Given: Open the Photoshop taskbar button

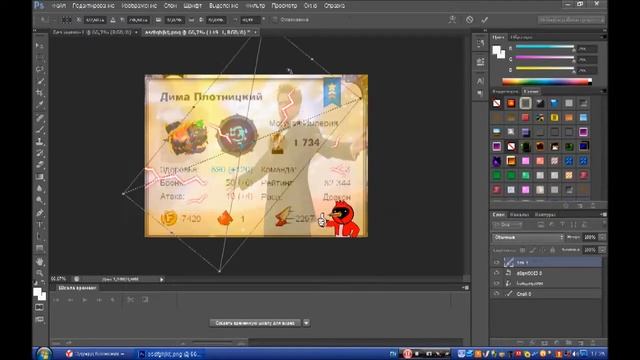Looking at the screenshot, I should 170,354.
